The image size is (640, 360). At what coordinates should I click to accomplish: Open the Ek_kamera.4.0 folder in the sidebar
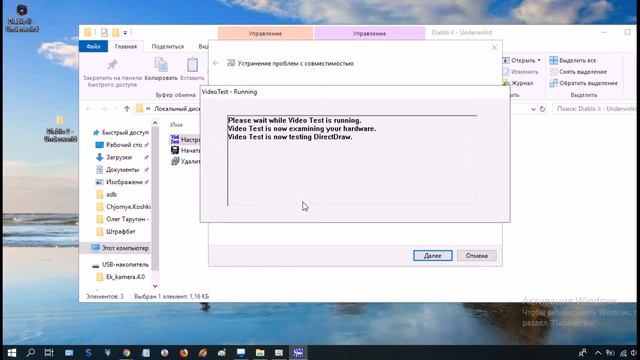click(121, 277)
